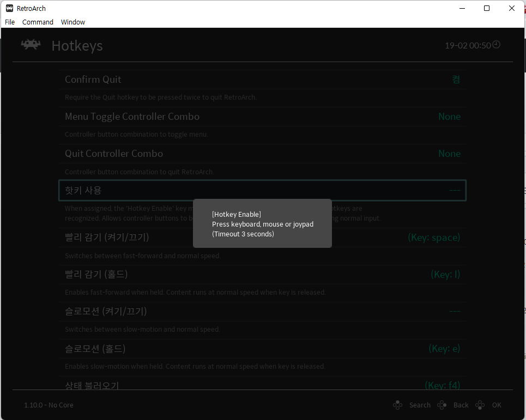Click the Back label in the footer
The image size is (526, 420).
[461, 405]
